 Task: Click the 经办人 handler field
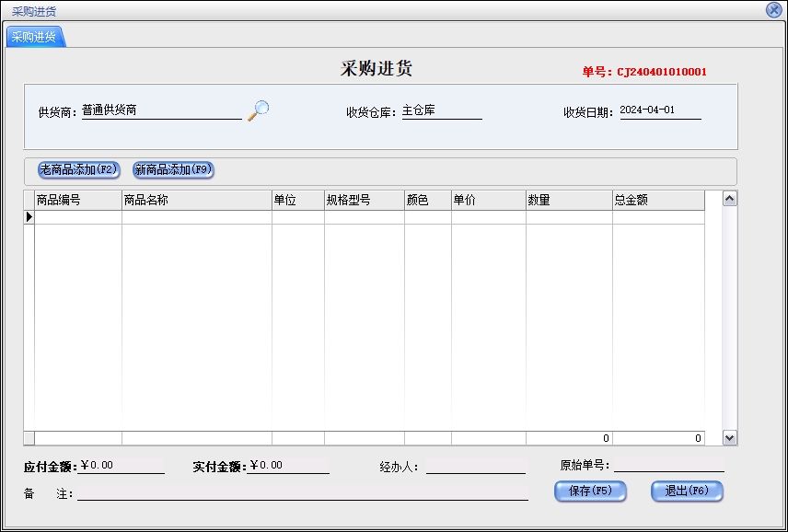click(x=475, y=467)
